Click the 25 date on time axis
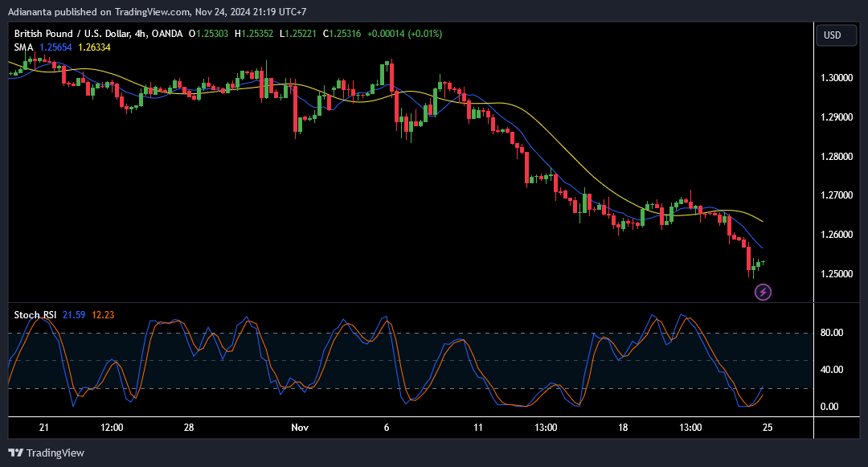This screenshot has height=467, width=868. coord(768,427)
